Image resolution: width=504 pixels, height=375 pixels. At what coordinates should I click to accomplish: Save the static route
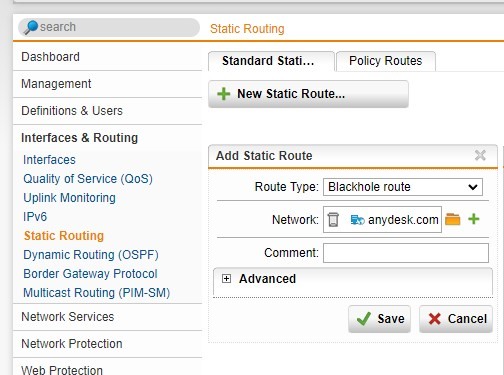(380, 319)
